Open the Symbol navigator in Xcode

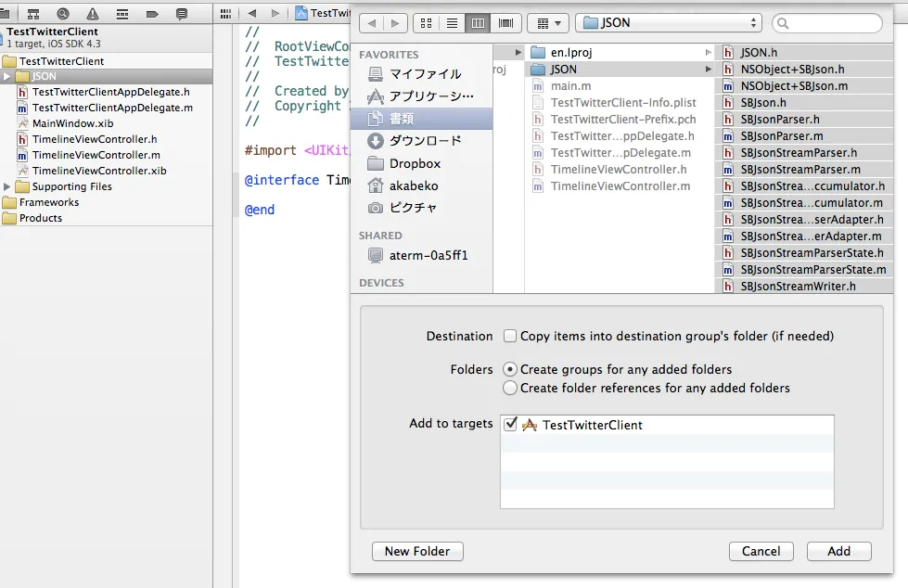[33, 14]
